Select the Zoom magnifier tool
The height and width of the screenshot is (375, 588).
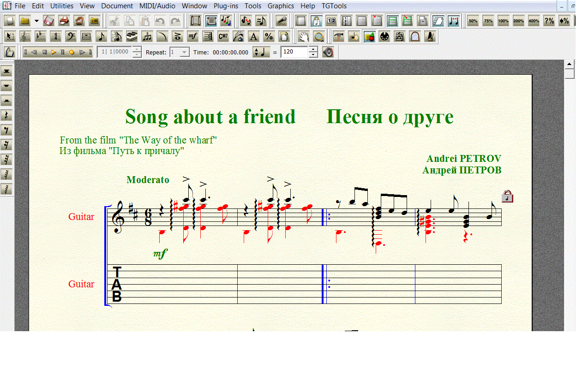pyautogui.click(x=318, y=36)
